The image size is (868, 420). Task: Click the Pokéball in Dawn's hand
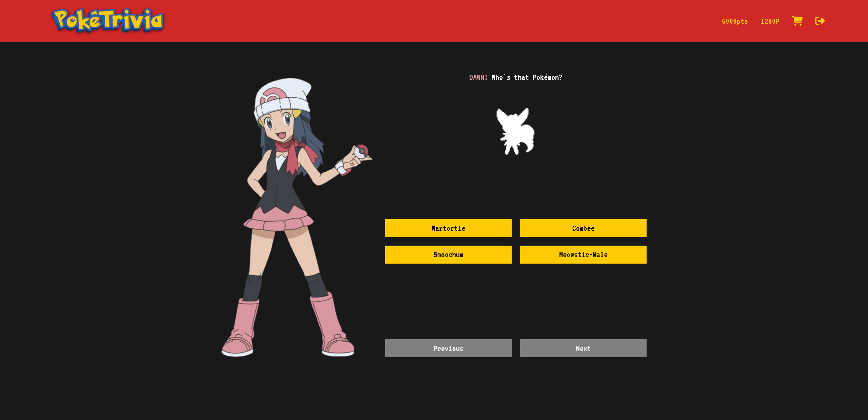point(361,151)
